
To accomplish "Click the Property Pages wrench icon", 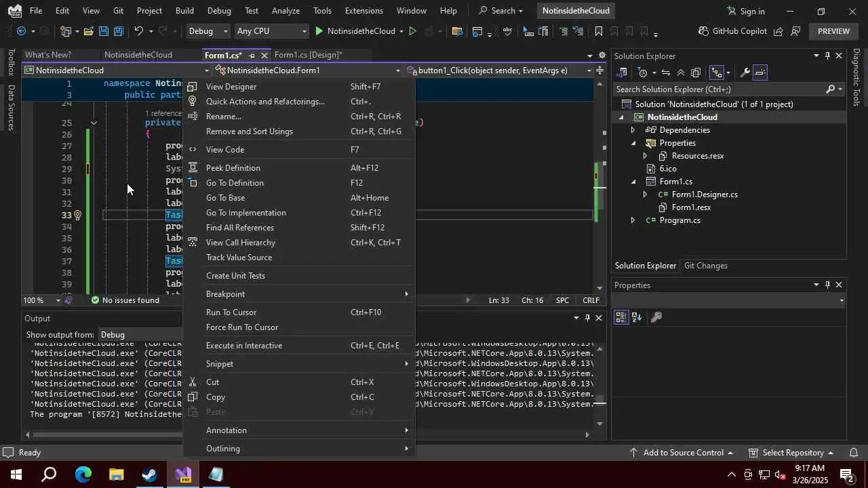I will pos(656,317).
